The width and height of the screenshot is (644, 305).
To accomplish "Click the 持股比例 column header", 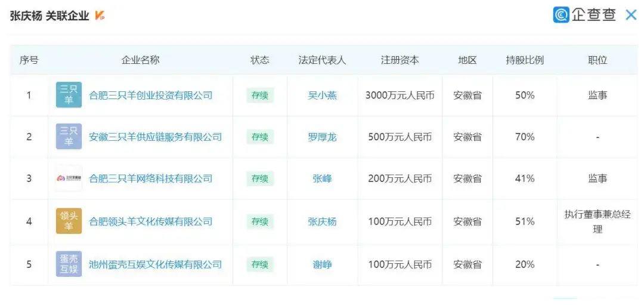I will pyautogui.click(x=525, y=60).
